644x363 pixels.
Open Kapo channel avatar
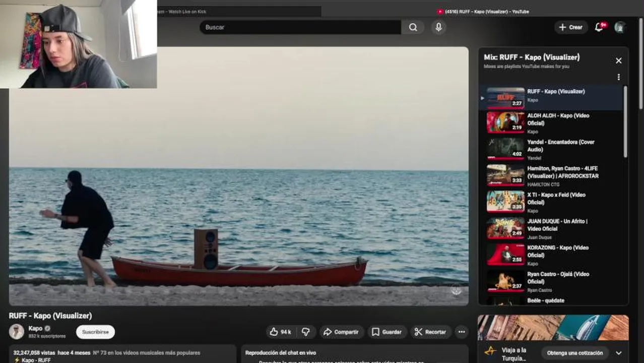[17, 331]
